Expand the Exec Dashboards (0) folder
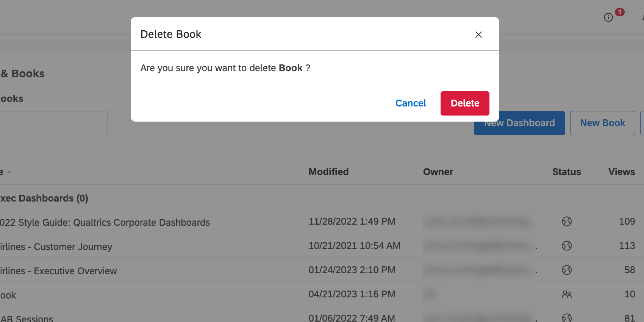 (x=44, y=198)
